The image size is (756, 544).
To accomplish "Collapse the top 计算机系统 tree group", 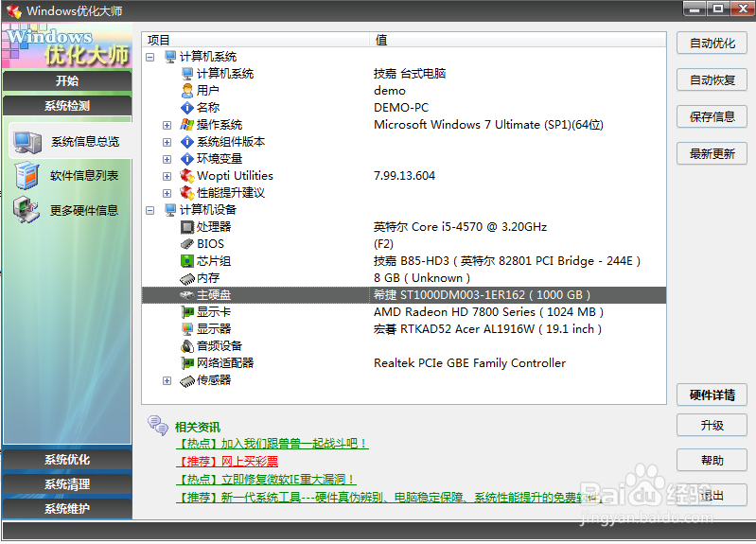I will [x=150, y=57].
